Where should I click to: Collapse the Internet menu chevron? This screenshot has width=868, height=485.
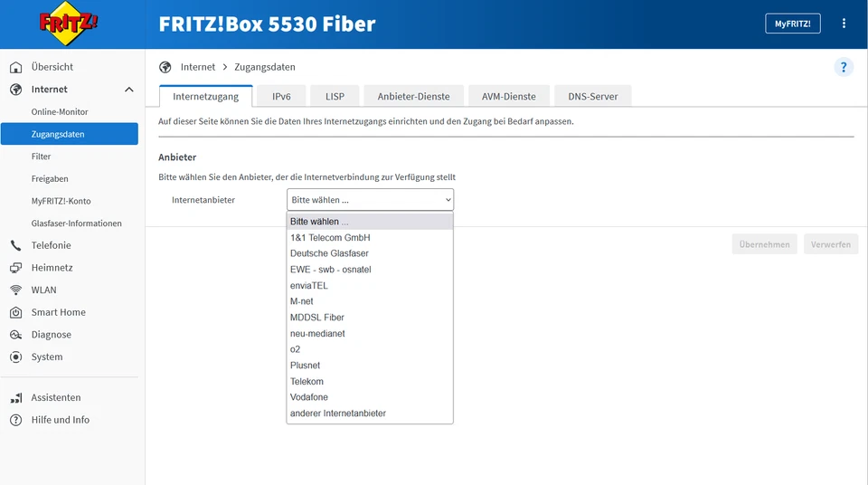click(129, 90)
